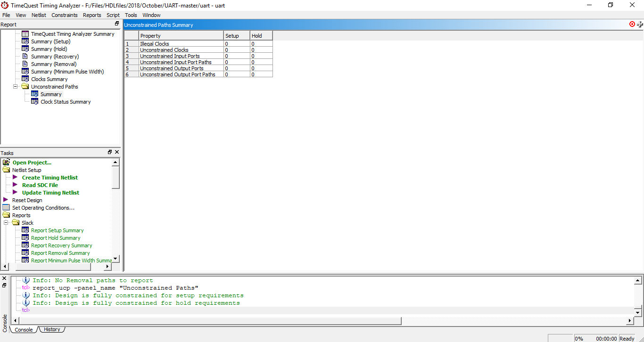This screenshot has height=342, width=644.
Task: Click the Summary (Setup) report icon
Action: [25, 41]
